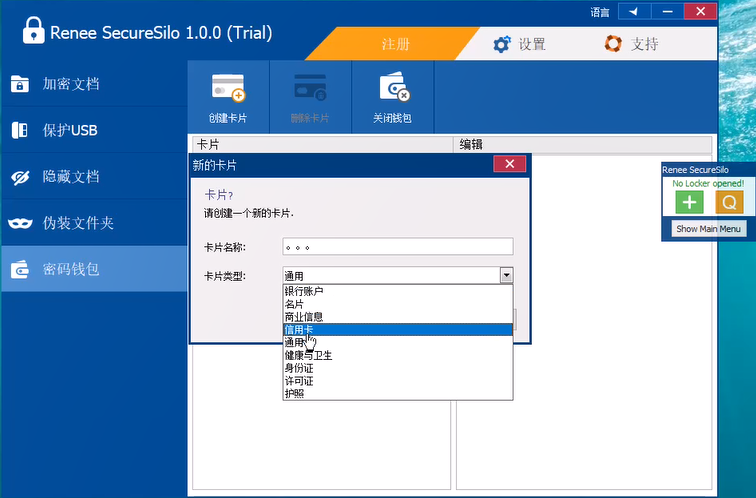Click the padlock logo icon
The image size is (756, 498).
tap(33, 30)
